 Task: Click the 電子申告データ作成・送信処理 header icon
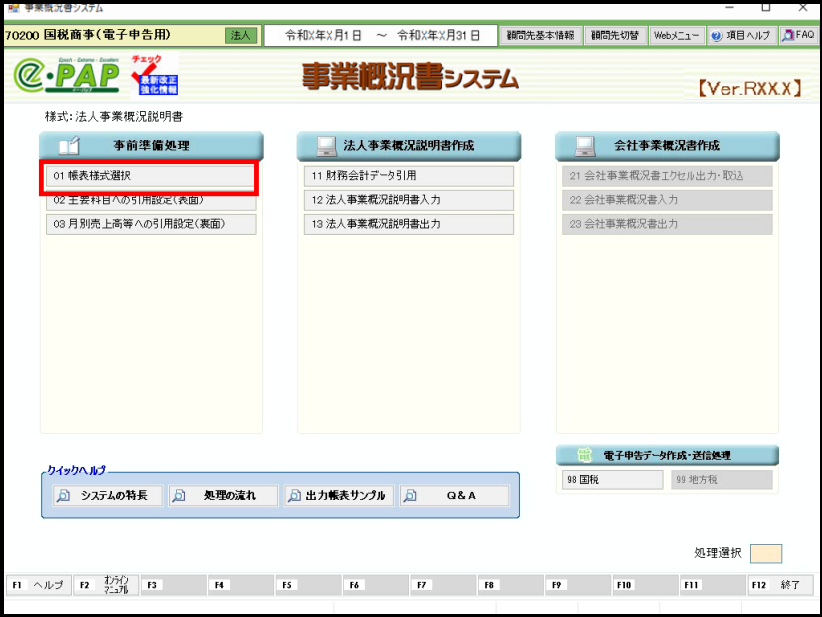585,456
